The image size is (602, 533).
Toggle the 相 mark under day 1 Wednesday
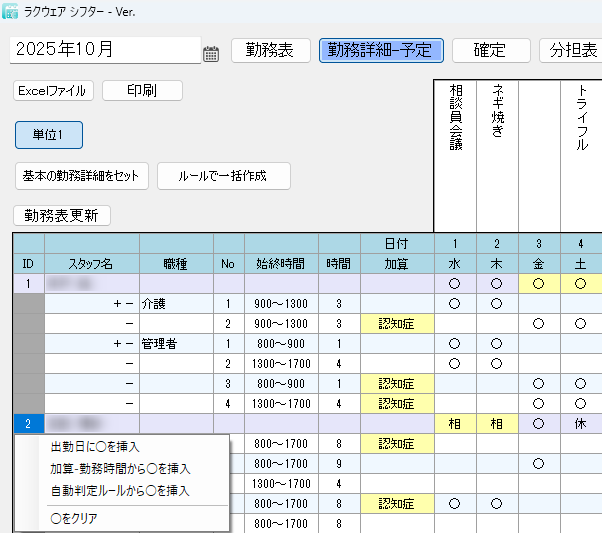coord(454,423)
